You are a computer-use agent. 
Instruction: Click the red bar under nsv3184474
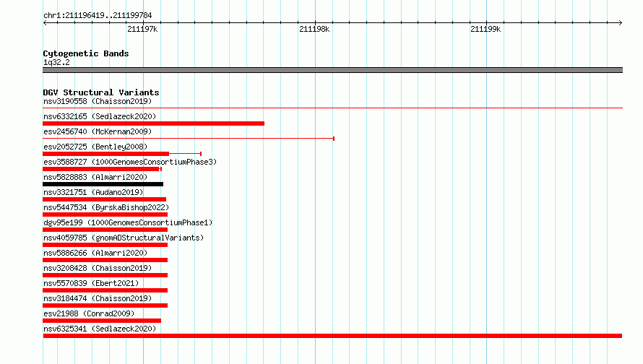coord(105,305)
